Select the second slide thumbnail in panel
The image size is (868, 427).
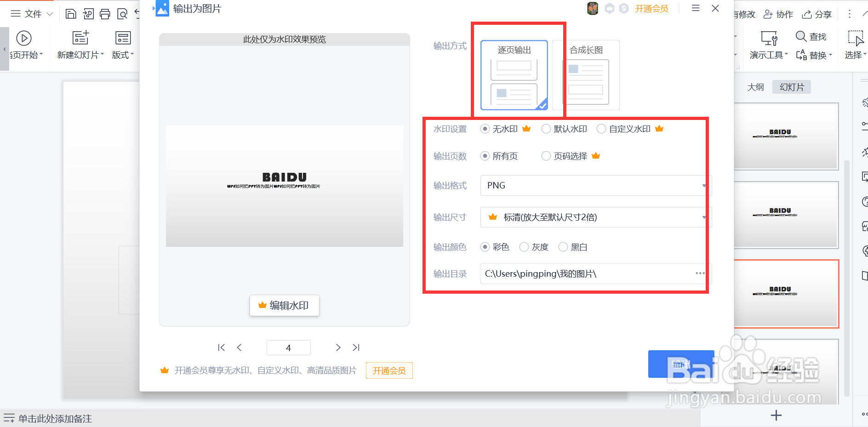point(786,215)
